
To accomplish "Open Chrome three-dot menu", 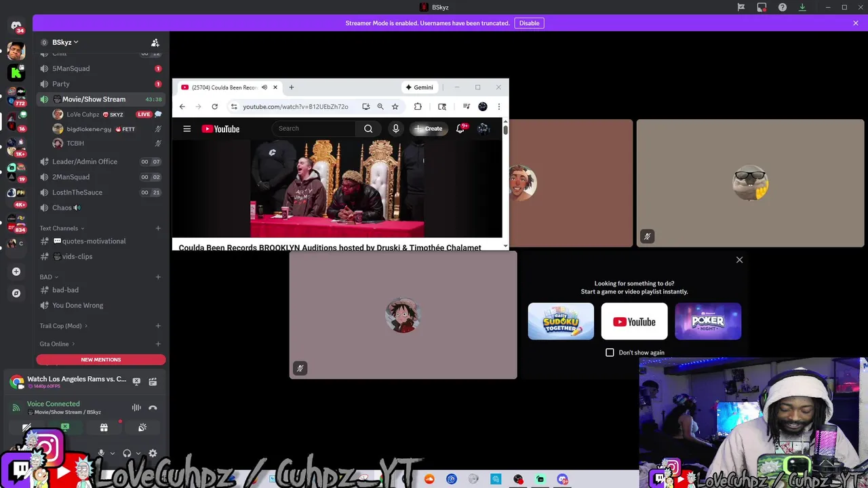I will click(499, 106).
